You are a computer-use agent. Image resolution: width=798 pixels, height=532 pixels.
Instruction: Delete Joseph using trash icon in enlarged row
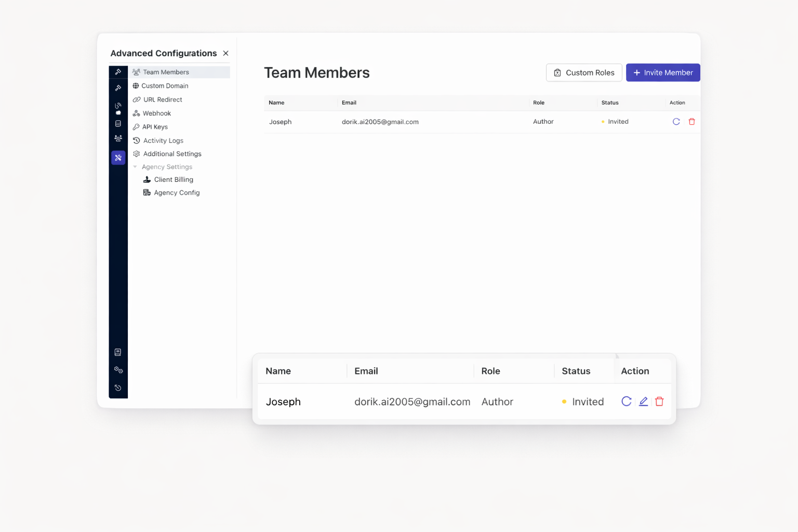coord(659,402)
